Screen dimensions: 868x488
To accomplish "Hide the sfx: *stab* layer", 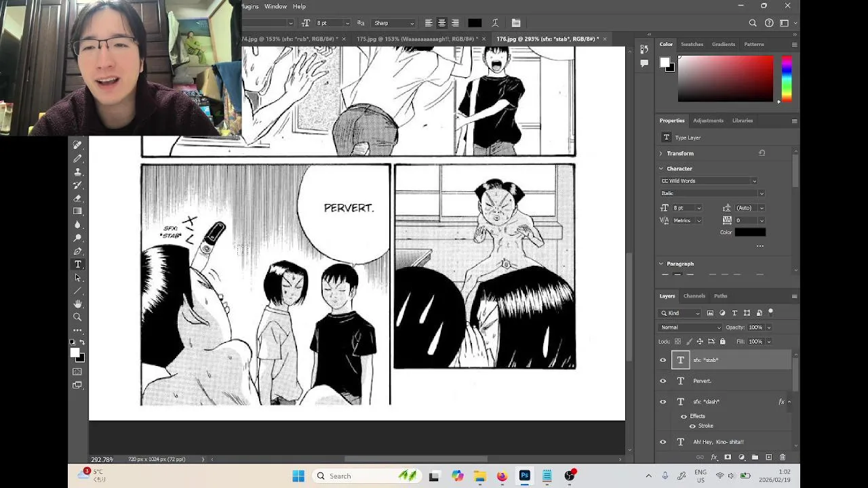I will (663, 361).
